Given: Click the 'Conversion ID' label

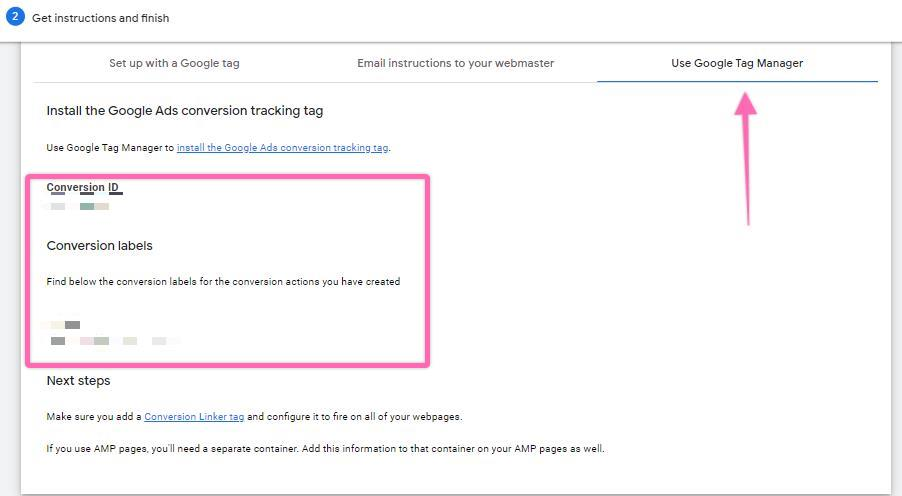Looking at the screenshot, I should pyautogui.click(x=83, y=188).
